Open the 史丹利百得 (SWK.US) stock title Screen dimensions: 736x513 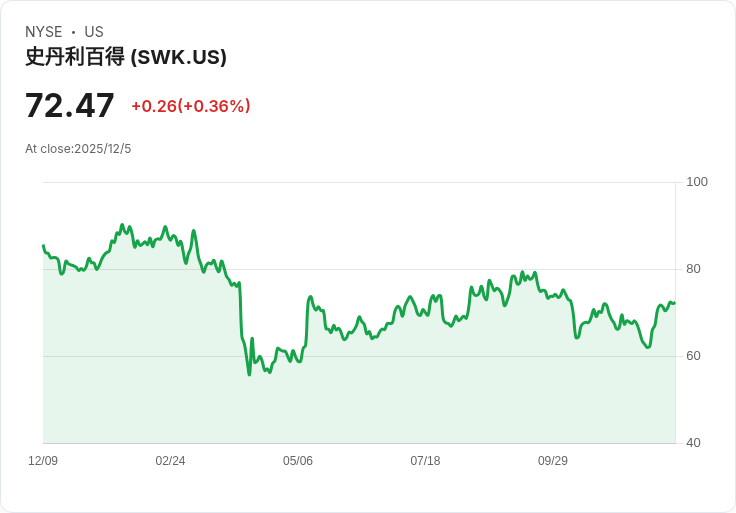pos(126,57)
